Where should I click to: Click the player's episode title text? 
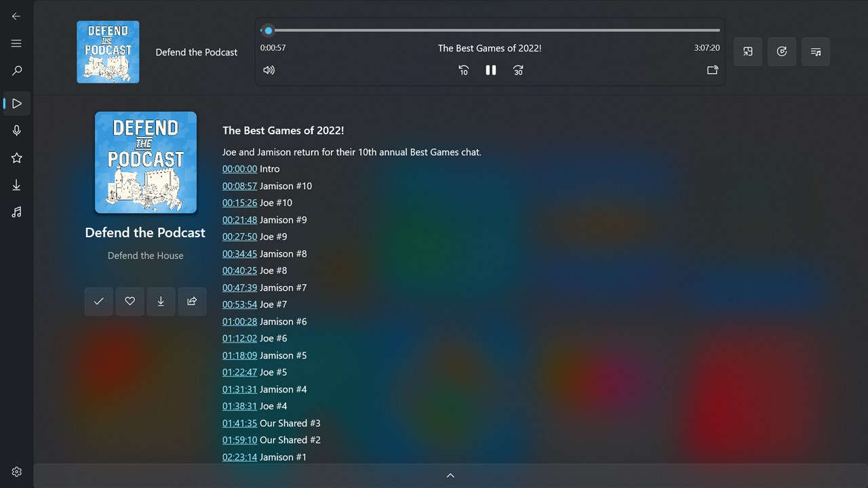[x=490, y=48]
